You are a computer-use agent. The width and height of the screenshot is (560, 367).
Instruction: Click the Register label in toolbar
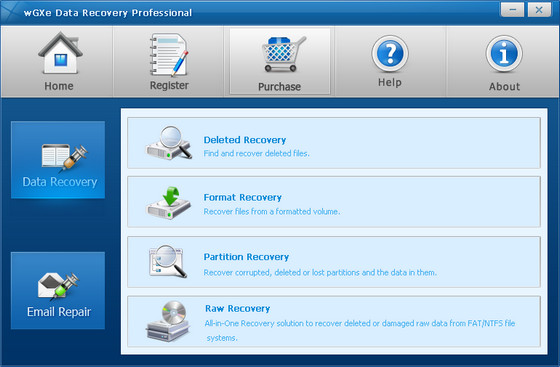(169, 86)
